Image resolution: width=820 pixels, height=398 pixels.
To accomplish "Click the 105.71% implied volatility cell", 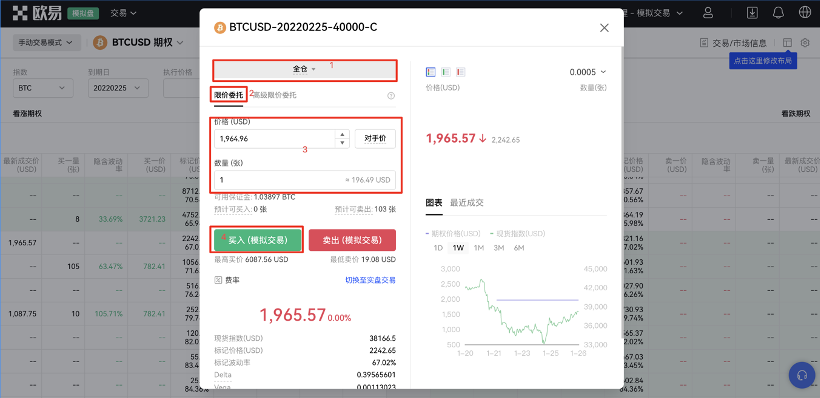I will (109, 313).
